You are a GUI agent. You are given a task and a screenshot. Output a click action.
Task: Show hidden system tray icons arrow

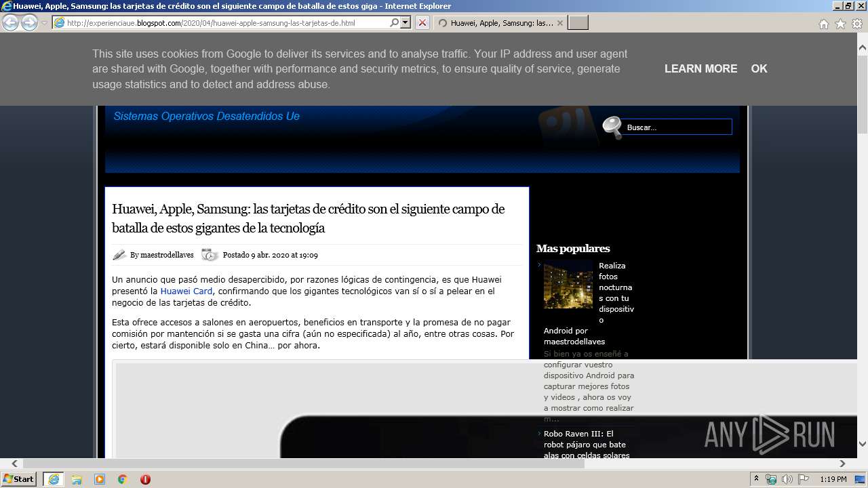pyautogui.click(x=757, y=479)
